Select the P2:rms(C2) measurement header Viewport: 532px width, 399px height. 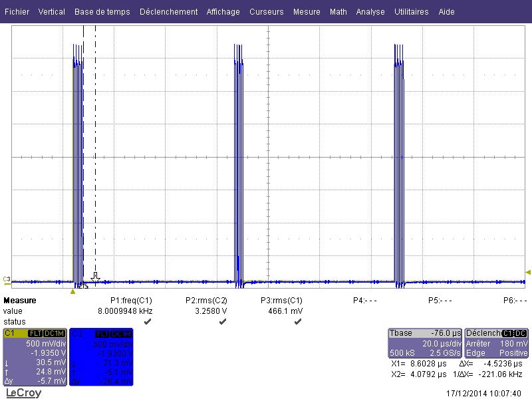tap(206, 301)
